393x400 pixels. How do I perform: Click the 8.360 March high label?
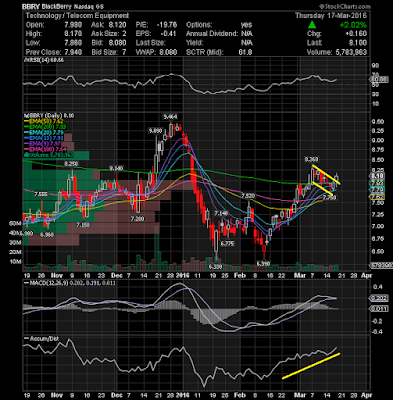(x=311, y=160)
